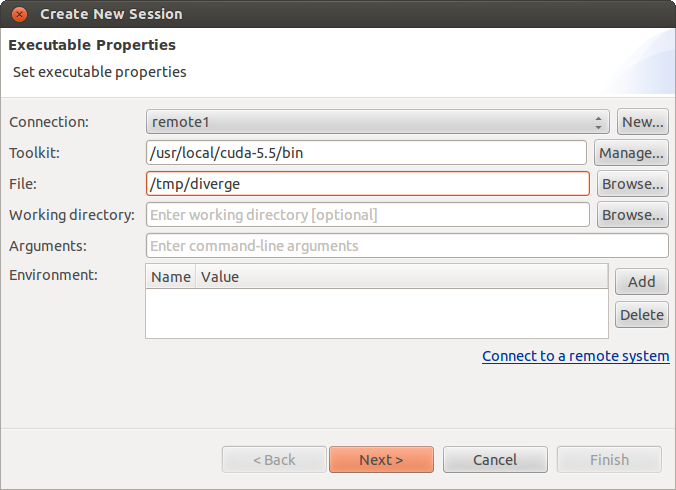The width and height of the screenshot is (676, 490).
Task: Focus the File field containing /tmp/diverge
Action: [367, 184]
